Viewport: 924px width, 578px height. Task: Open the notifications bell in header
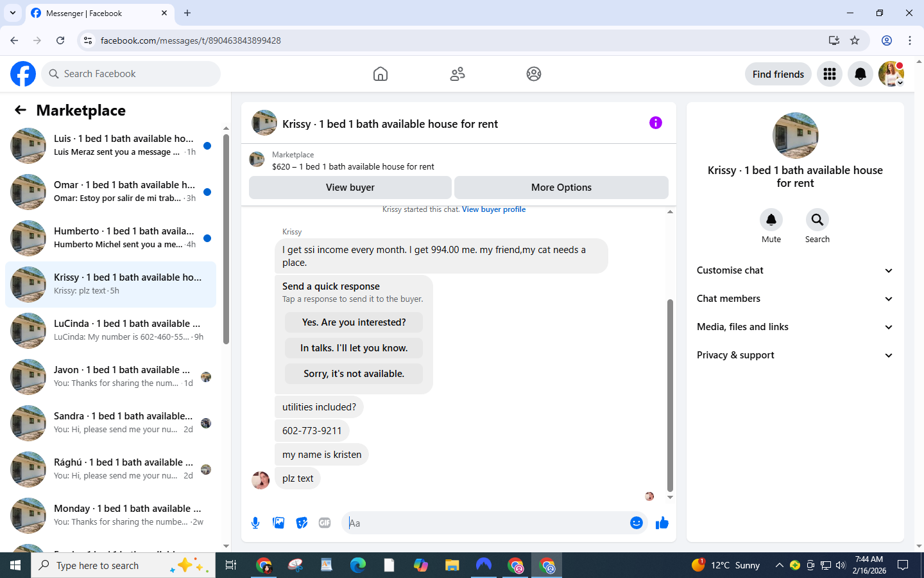click(x=860, y=74)
